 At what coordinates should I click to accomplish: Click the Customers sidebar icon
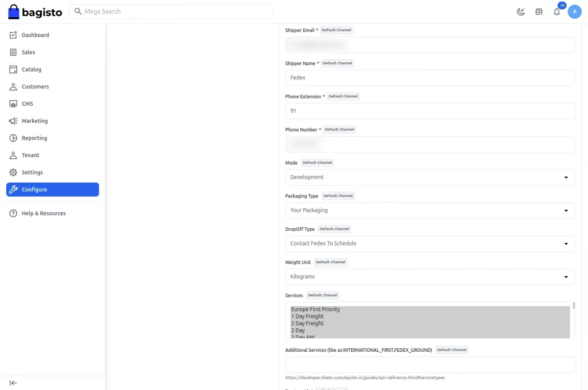[13, 87]
